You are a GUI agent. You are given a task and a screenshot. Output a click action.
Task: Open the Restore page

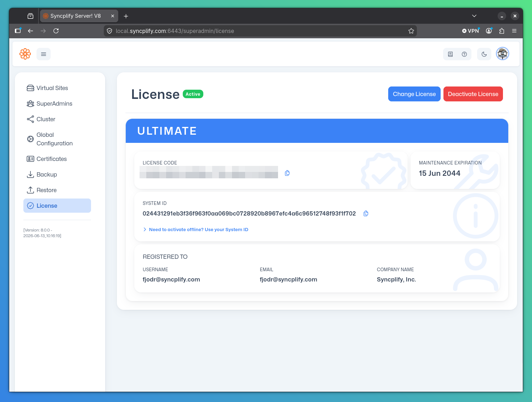tap(57, 190)
